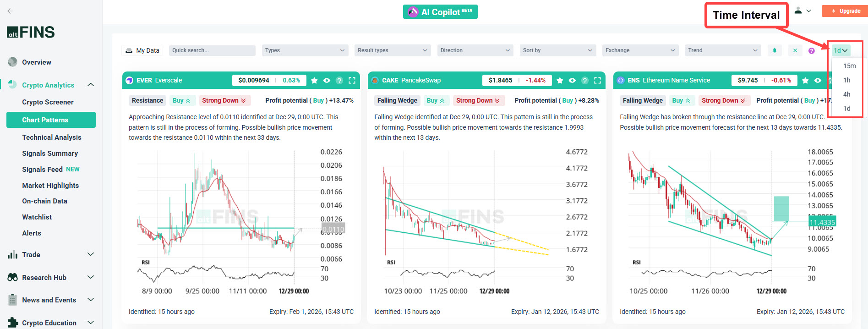Image resolution: width=868 pixels, height=329 pixels.
Task: Open the Sort by dropdown
Action: pos(558,50)
